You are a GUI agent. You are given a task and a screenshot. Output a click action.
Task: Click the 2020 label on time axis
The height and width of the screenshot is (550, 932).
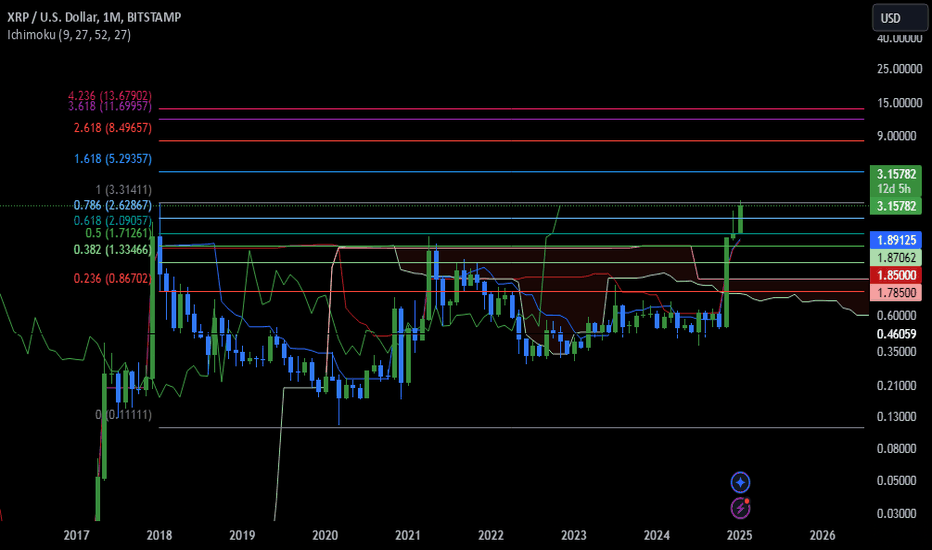tap(325, 535)
